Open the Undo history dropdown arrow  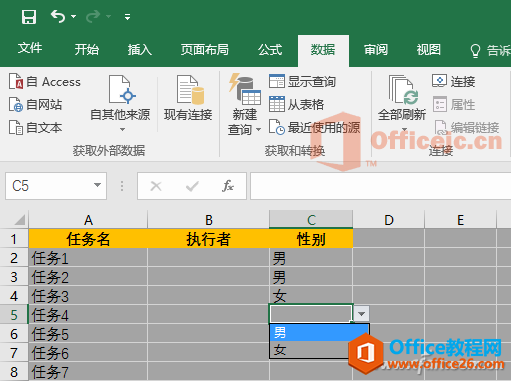coord(74,16)
